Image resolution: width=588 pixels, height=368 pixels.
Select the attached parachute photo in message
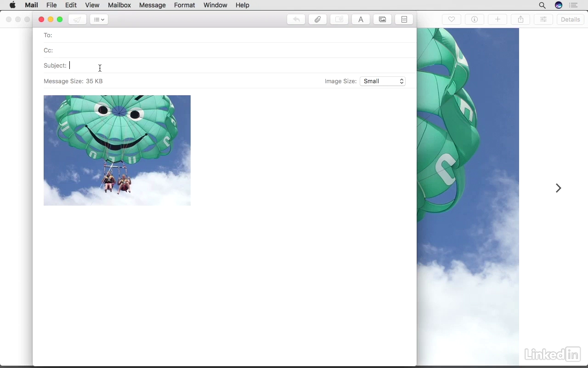(x=117, y=150)
